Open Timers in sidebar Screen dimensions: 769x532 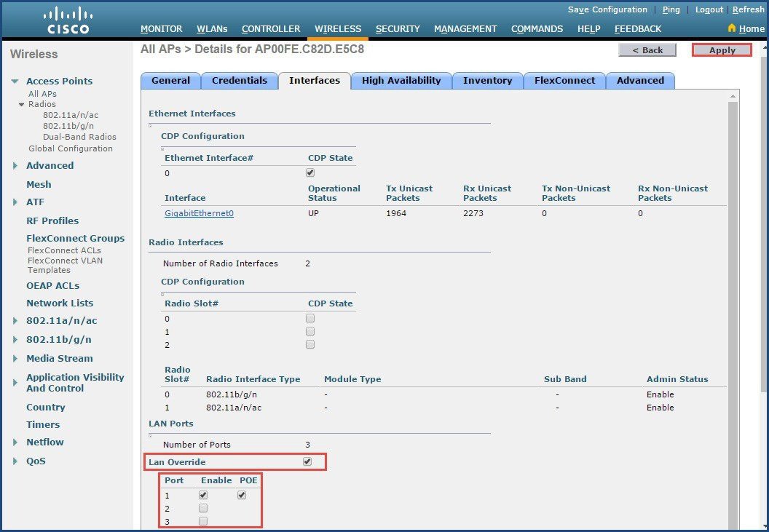pyautogui.click(x=43, y=424)
